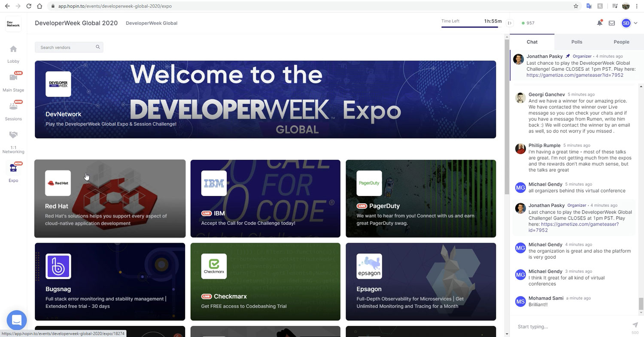Open gametize link in Jonathan's second message
Viewport: 644px width, 337px height.
[x=574, y=227]
